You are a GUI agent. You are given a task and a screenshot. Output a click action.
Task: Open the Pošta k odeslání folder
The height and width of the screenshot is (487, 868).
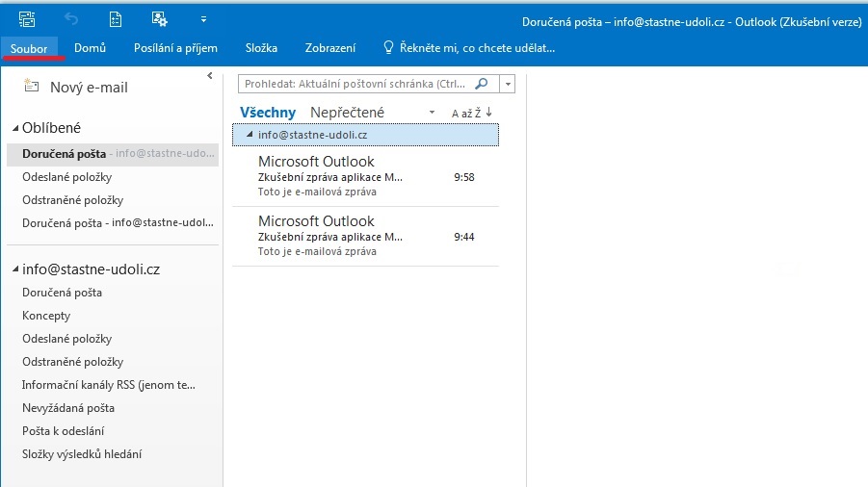point(64,431)
